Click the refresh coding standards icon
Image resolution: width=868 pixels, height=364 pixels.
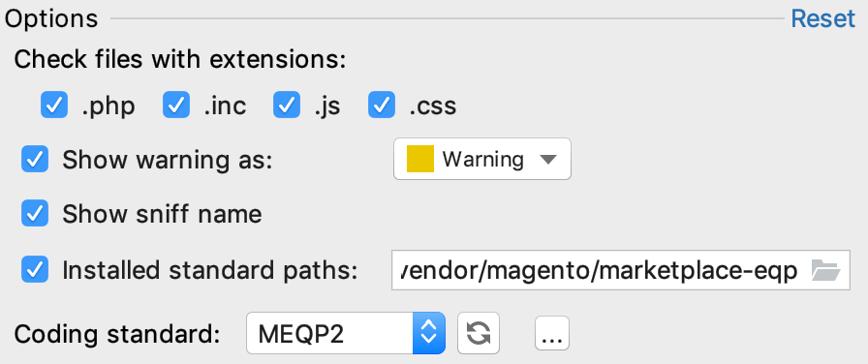[479, 333]
